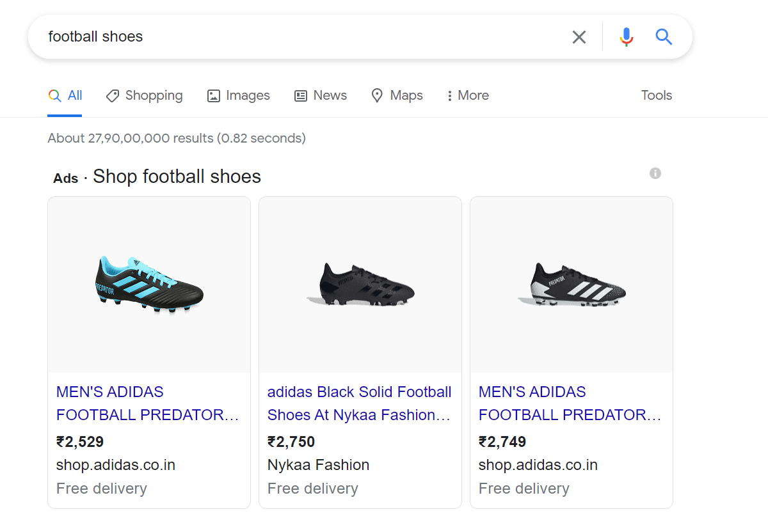Open the ₹2,749 MEN'S ADIDAS FOOTBALL PREDATOR link
The image size is (768, 532).
point(570,403)
